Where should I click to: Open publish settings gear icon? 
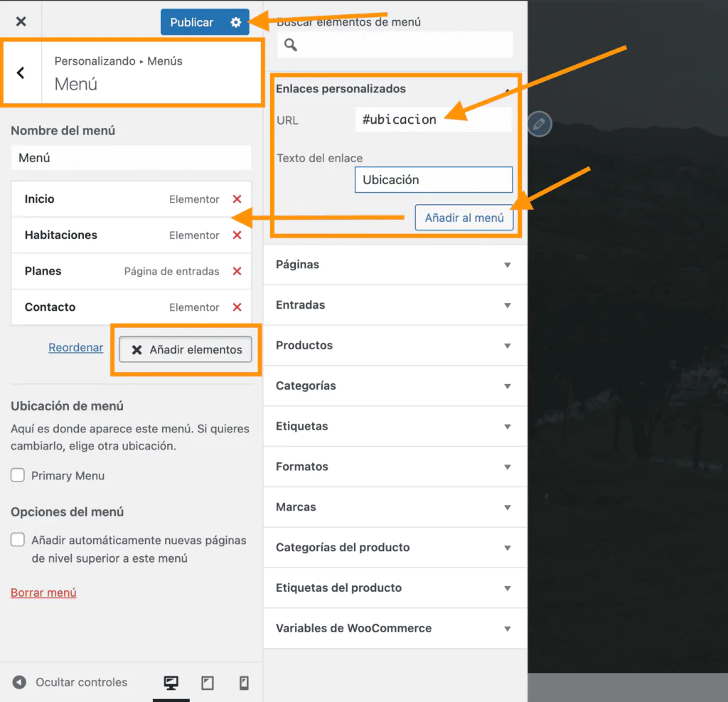(236, 22)
